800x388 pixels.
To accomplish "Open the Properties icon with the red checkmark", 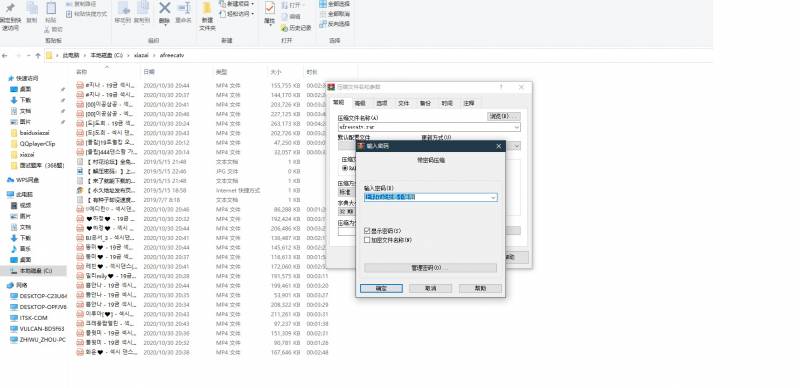I will (x=270, y=8).
